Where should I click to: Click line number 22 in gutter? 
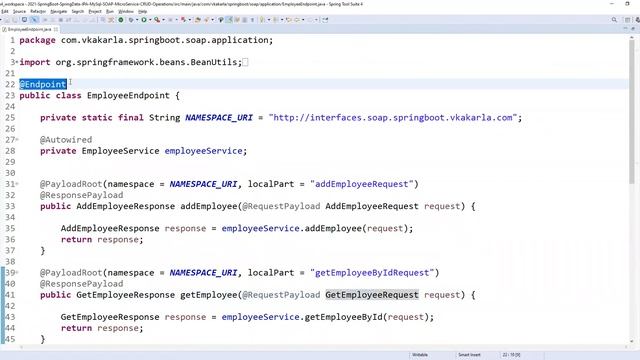click(x=10, y=84)
